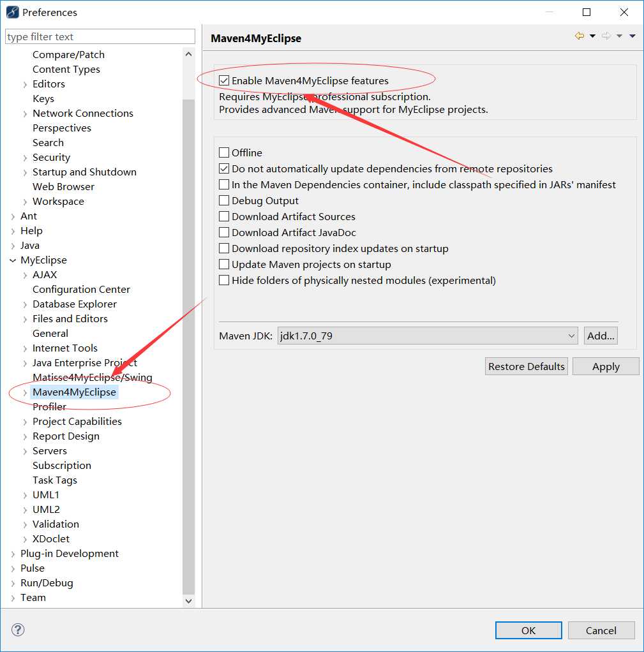Check Download Artifact Sources

click(224, 216)
